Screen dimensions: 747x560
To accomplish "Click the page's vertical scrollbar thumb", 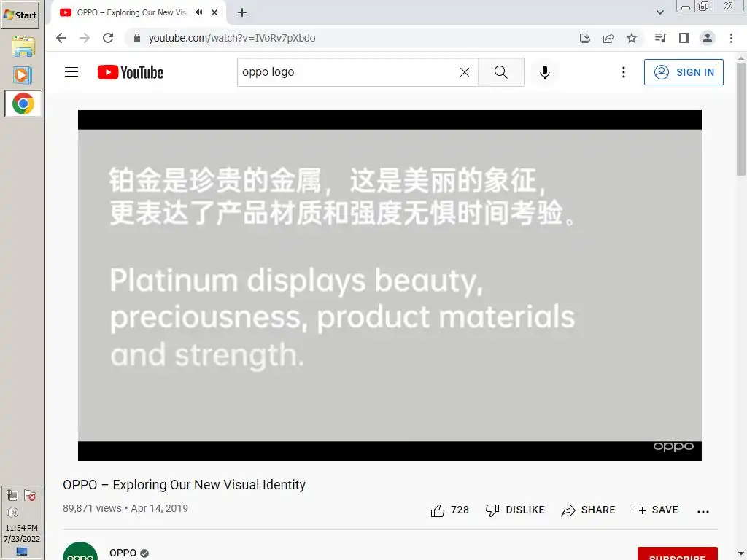I will [741, 119].
